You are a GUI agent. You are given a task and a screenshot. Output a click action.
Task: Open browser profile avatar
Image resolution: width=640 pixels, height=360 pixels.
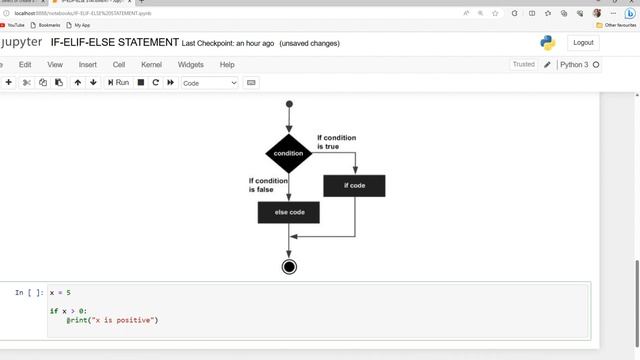597,13
